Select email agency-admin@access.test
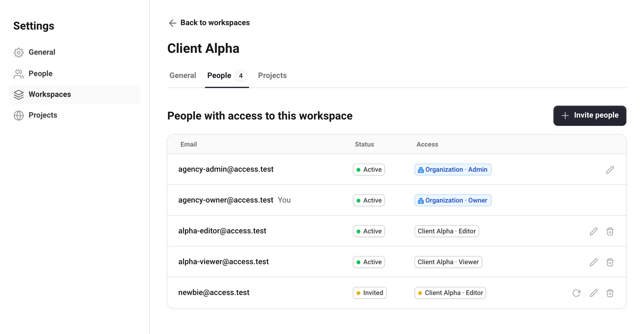 click(x=226, y=169)
